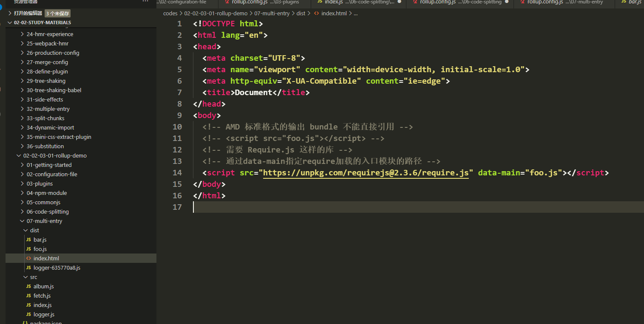Expand the 04-npm-module folder
Viewport: 644px width, 324px height.
(x=47, y=193)
